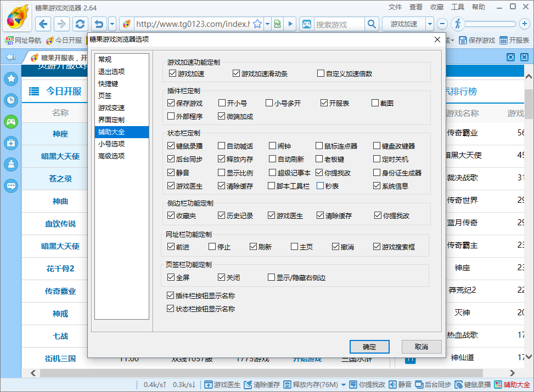Click 你提我改 in the status bar

pyautogui.click(x=367, y=384)
